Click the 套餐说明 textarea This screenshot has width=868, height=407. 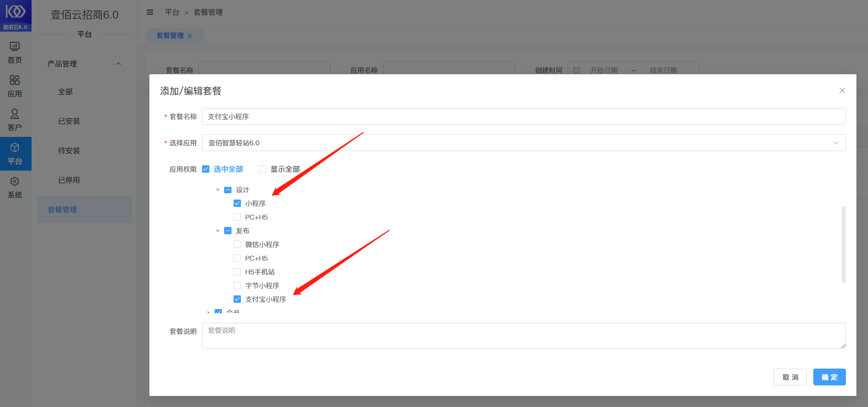click(x=523, y=335)
